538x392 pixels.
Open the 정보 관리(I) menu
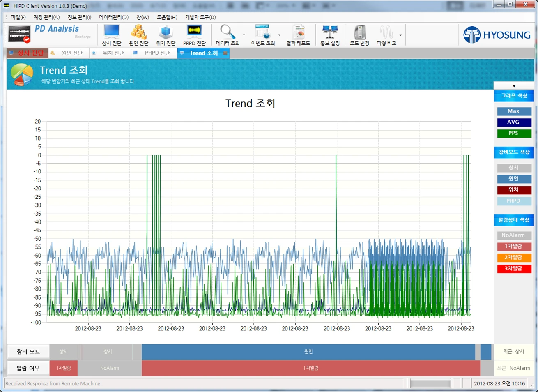pos(79,17)
